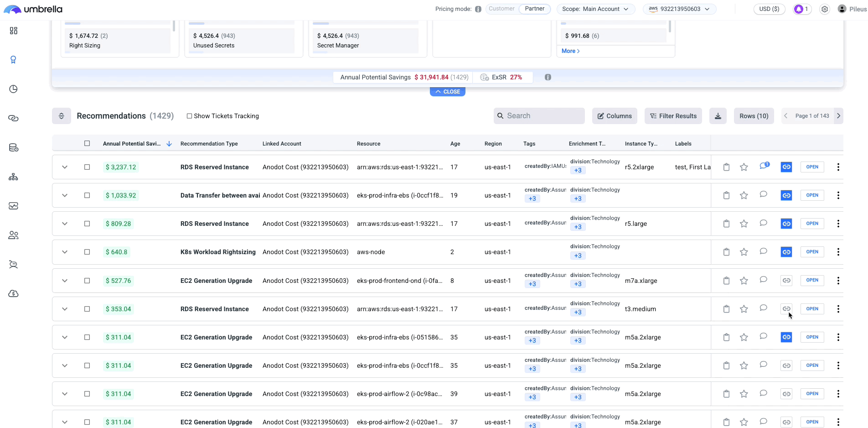Open comments on the $3,237.12 RDS row
The image size is (868, 428).
pyautogui.click(x=764, y=166)
